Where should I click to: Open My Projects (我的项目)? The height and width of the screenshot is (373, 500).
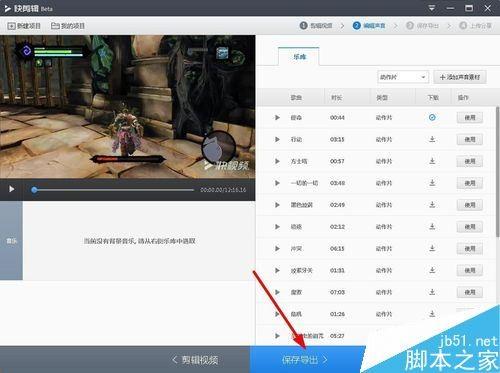pos(68,26)
